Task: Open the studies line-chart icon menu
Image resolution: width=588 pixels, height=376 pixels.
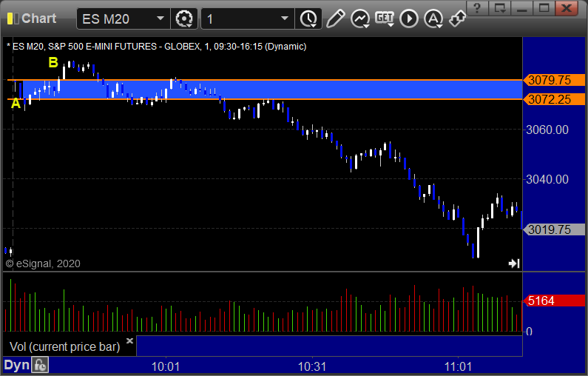Action: (x=360, y=19)
